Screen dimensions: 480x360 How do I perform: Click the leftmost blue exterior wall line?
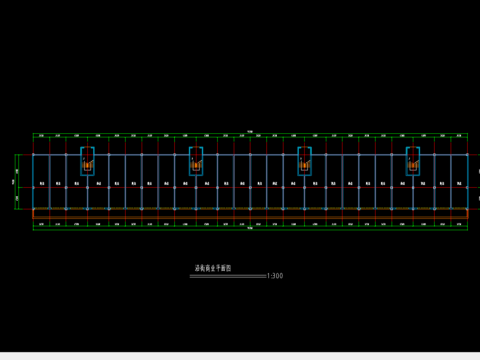coord(33,182)
